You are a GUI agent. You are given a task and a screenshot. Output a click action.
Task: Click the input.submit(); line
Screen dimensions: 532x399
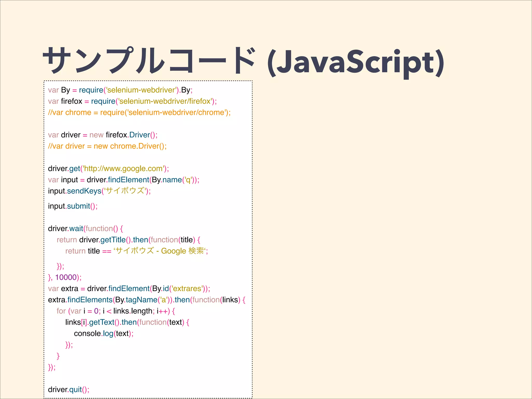pos(73,206)
